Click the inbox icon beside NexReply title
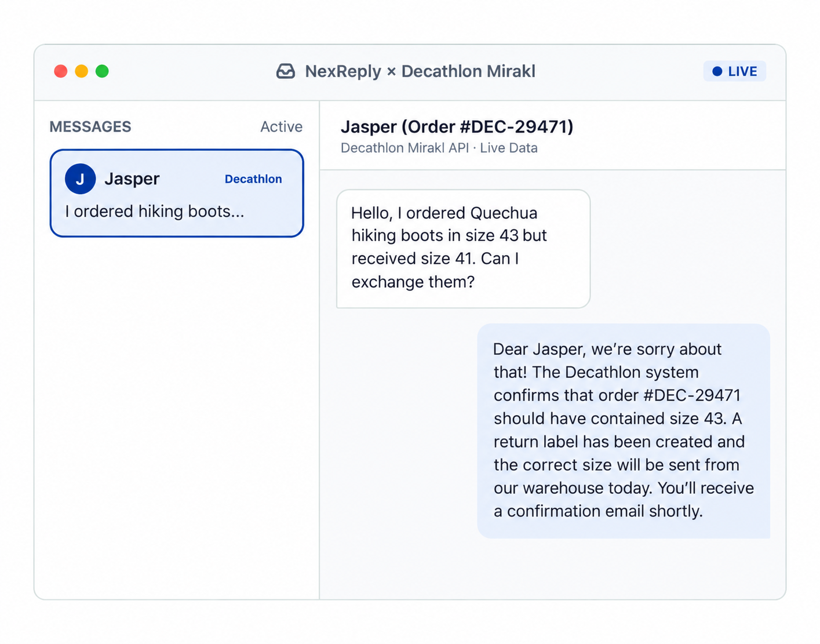Screen dimensions: 820x644 [285, 71]
